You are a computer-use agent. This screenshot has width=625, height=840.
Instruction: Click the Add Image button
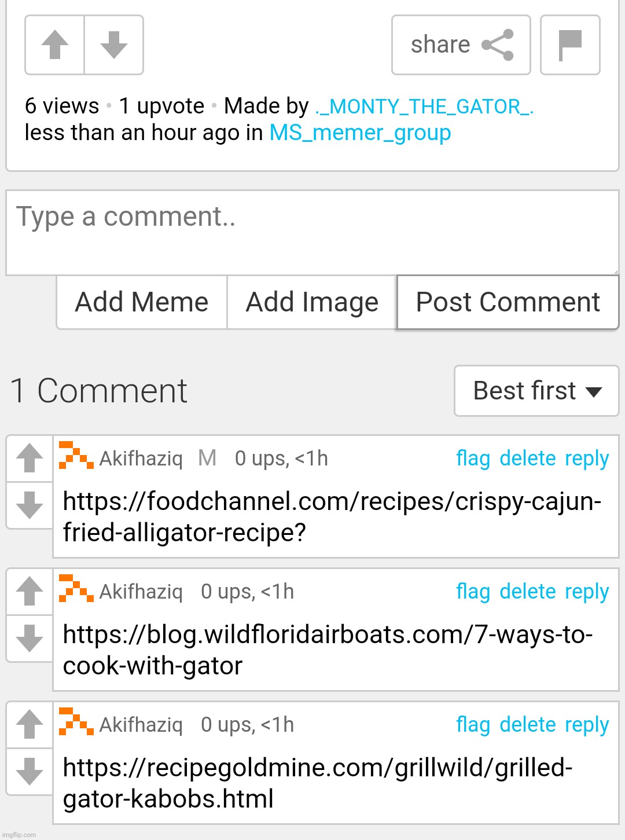pyautogui.click(x=312, y=302)
